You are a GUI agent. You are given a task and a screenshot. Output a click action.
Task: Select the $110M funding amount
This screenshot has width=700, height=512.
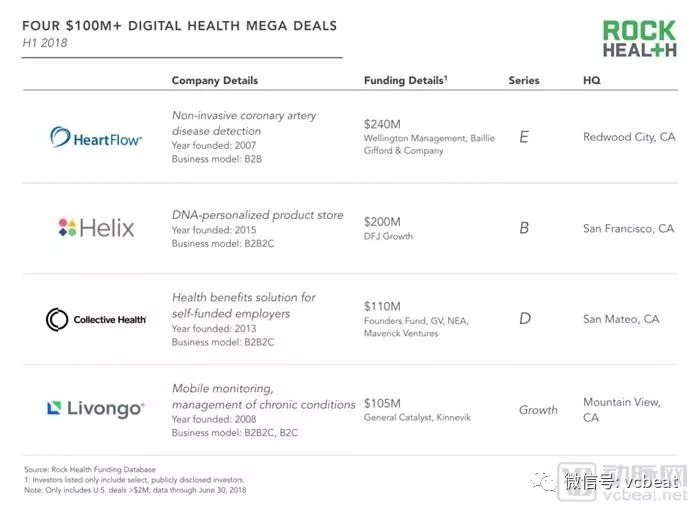tap(383, 306)
